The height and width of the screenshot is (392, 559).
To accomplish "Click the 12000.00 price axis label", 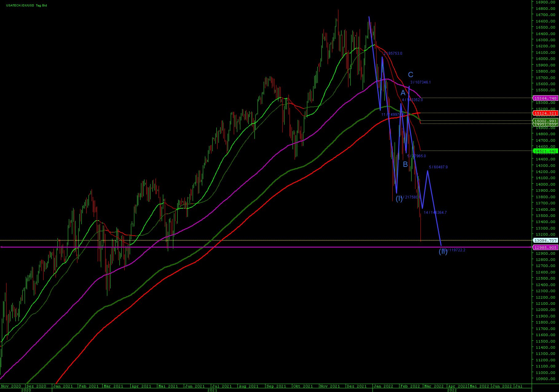I will coord(545,310).
